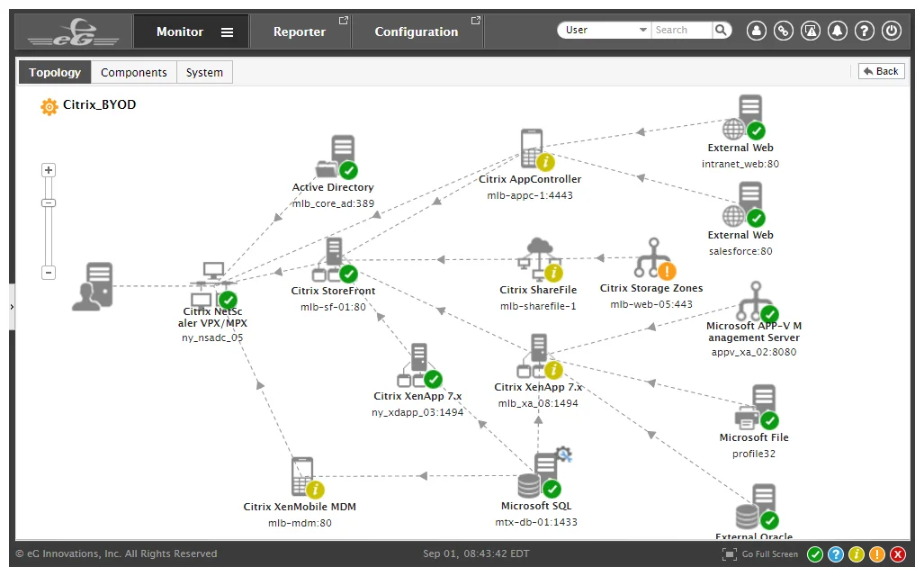The width and height of the screenshot is (924, 576).
Task: Select the External Web salesforce:80 node icon
Action: 744,204
